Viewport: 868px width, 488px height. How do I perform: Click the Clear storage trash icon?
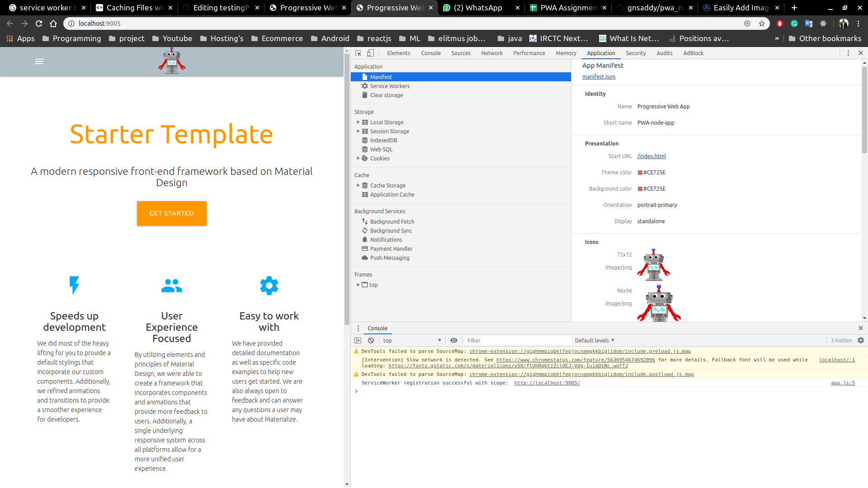pos(365,95)
